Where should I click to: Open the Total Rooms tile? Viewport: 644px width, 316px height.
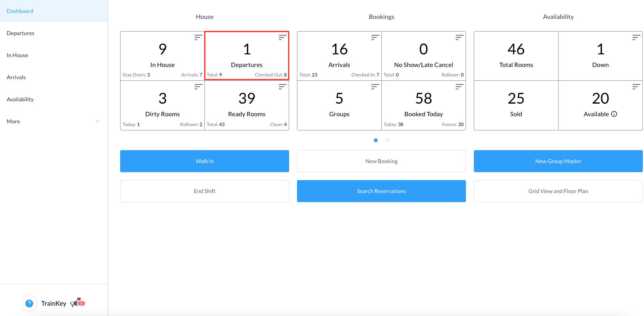[516, 56]
